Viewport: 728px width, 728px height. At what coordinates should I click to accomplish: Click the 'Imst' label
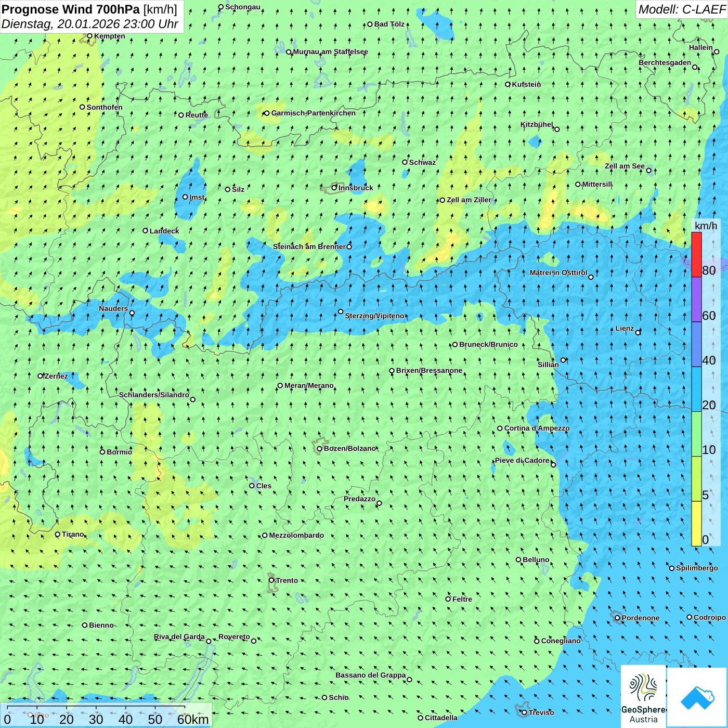tap(197, 197)
